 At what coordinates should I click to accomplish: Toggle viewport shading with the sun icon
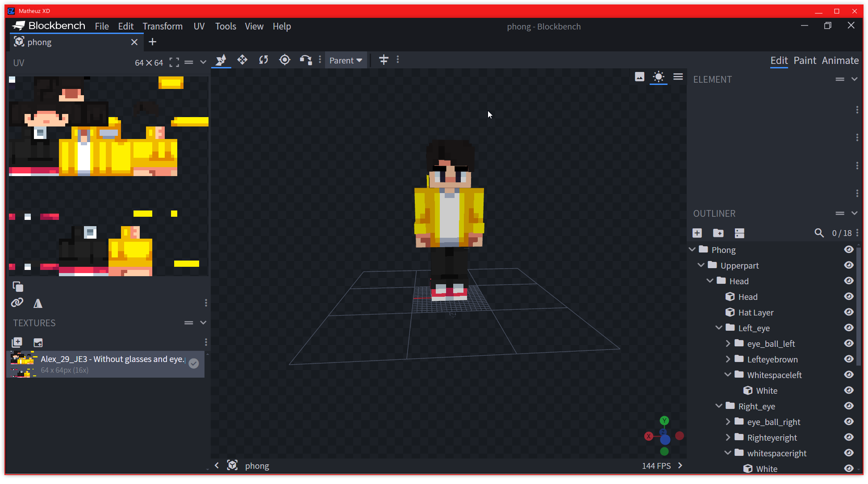pos(659,77)
